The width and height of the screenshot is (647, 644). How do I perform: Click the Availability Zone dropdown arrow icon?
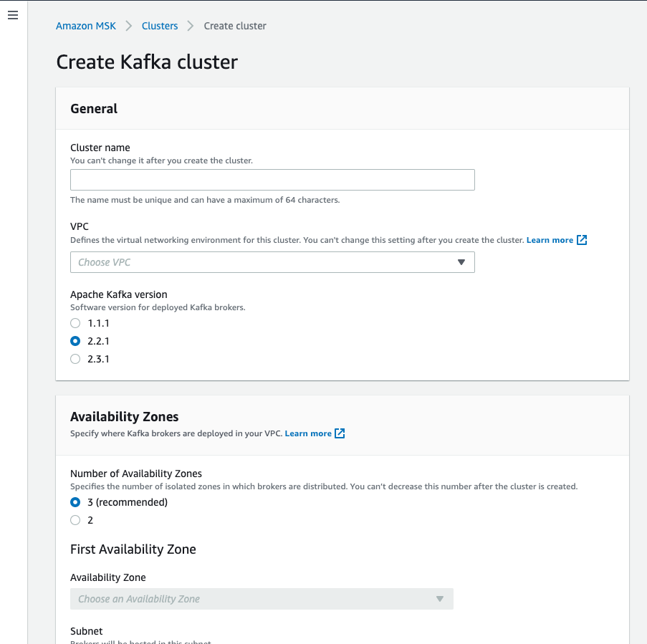(x=439, y=599)
